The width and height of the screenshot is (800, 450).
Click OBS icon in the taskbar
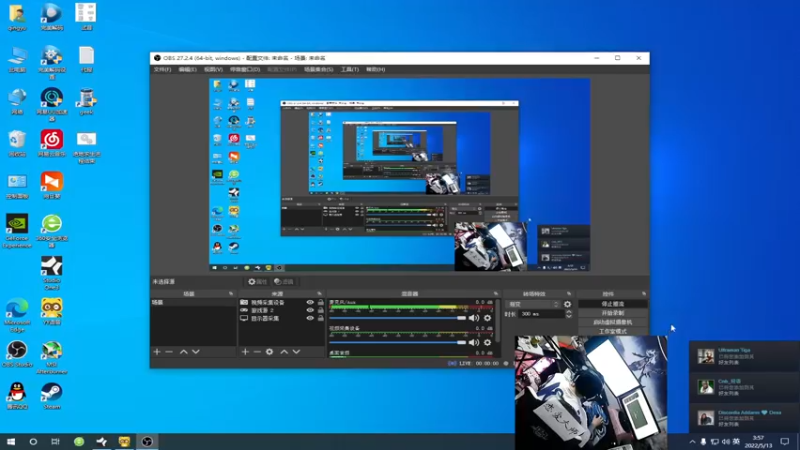(x=147, y=441)
